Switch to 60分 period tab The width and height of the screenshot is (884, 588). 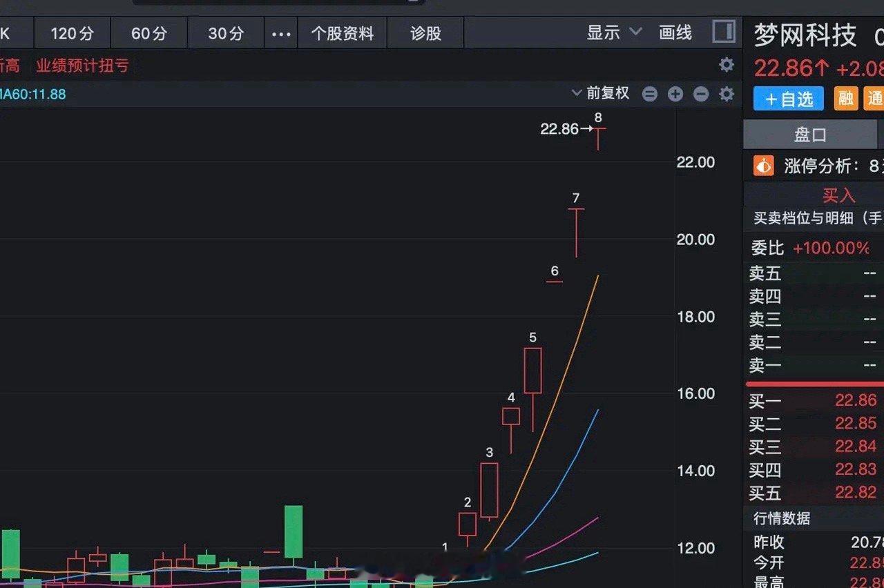tap(149, 33)
